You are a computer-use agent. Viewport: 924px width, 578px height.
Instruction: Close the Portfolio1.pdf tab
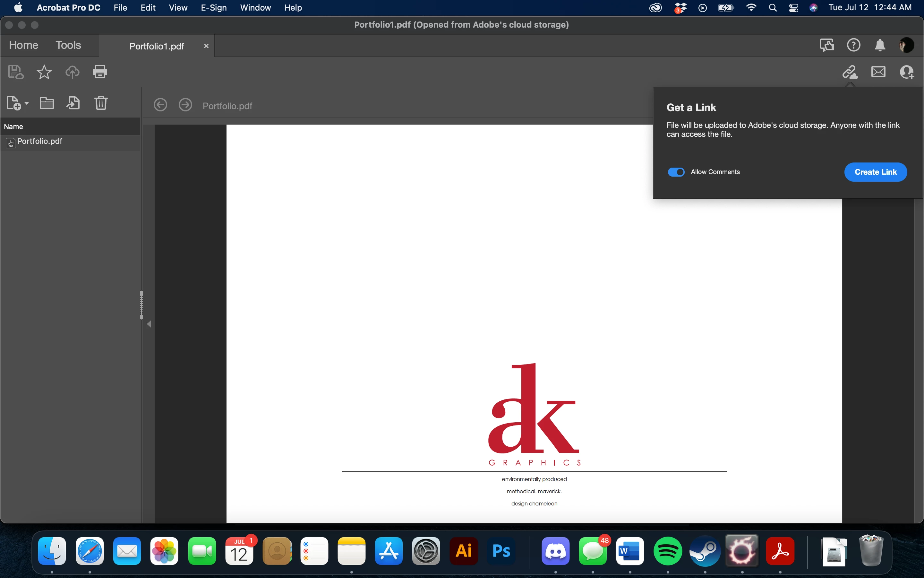click(x=206, y=46)
